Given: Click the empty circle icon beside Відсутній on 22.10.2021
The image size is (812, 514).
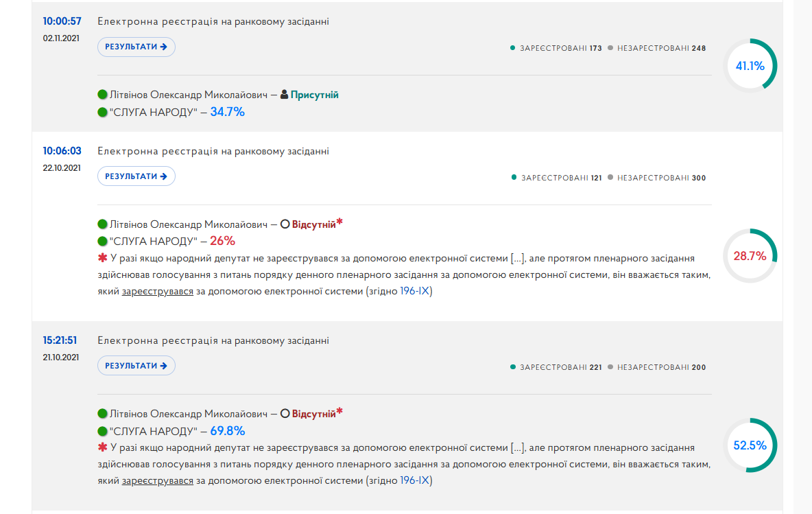Looking at the screenshot, I should pyautogui.click(x=285, y=224).
